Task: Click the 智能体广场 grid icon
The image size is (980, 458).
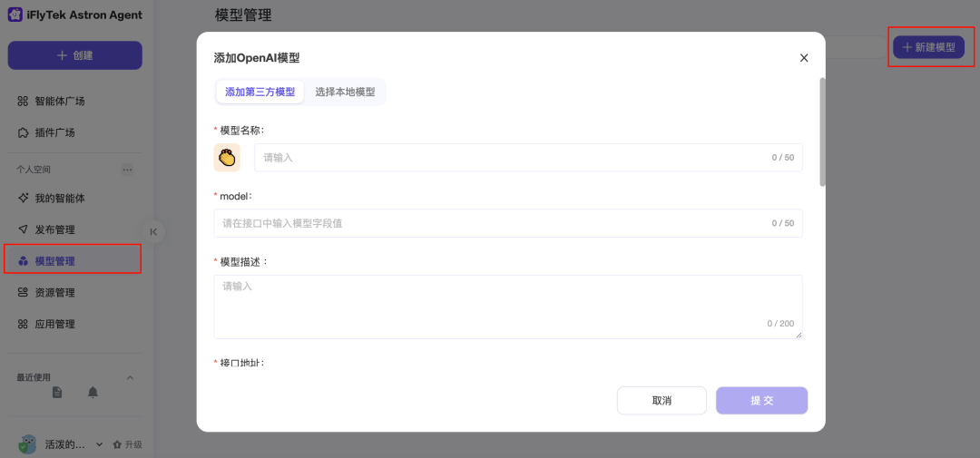Action: click(23, 102)
